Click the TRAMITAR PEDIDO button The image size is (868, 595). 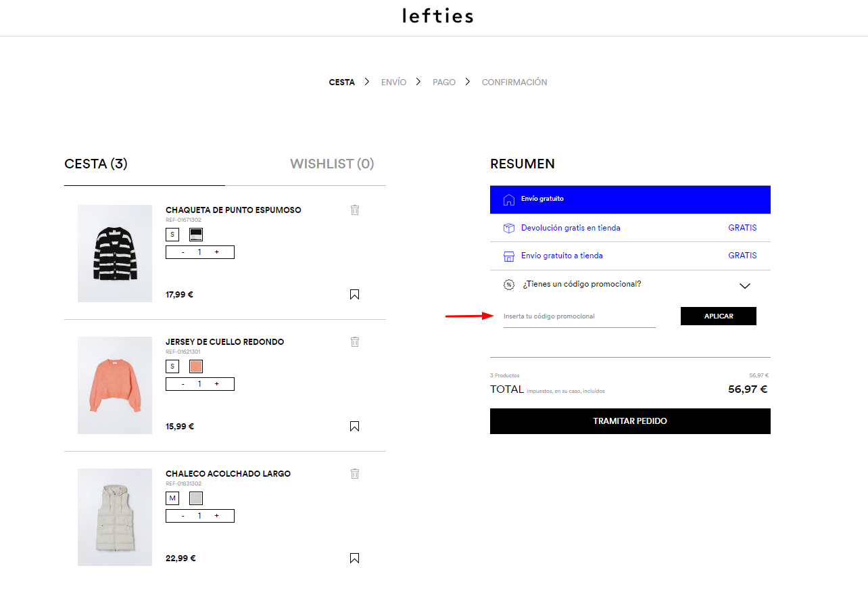630,421
